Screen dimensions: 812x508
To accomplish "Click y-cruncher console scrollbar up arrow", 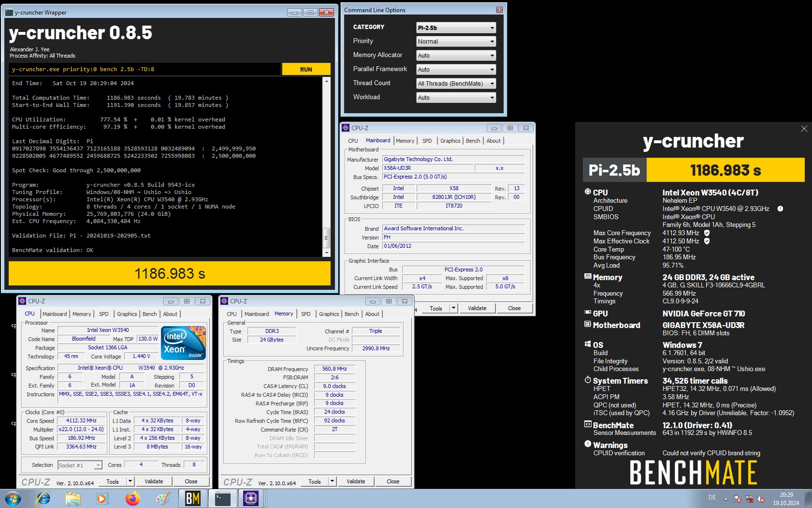I will [327, 81].
